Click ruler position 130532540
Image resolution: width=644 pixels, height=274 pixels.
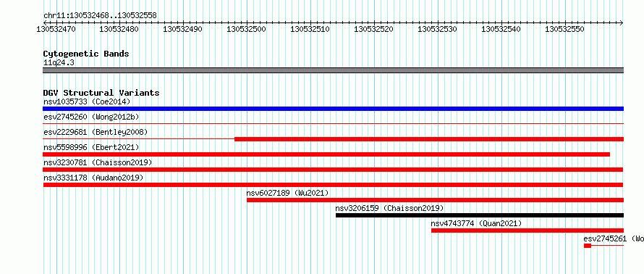click(x=501, y=30)
